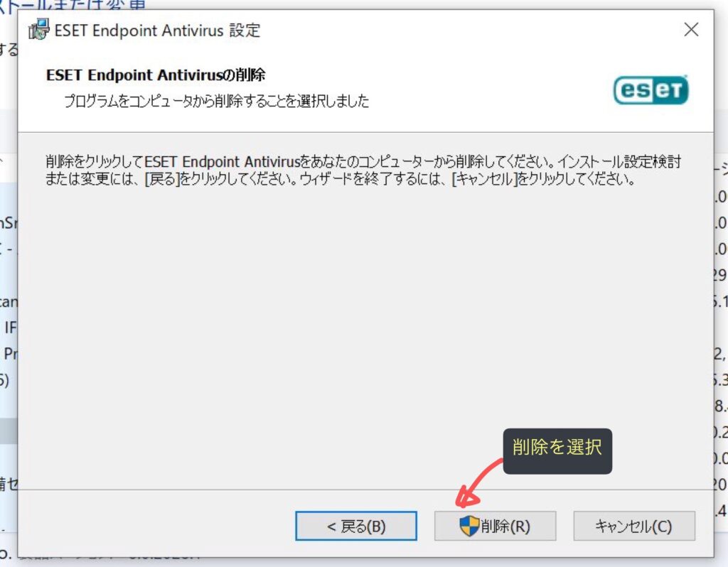Click the installer icon in the title bar

click(x=40, y=31)
